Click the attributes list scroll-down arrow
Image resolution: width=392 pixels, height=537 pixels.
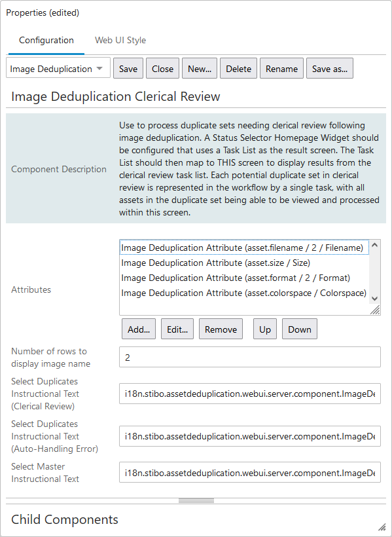pos(374,298)
